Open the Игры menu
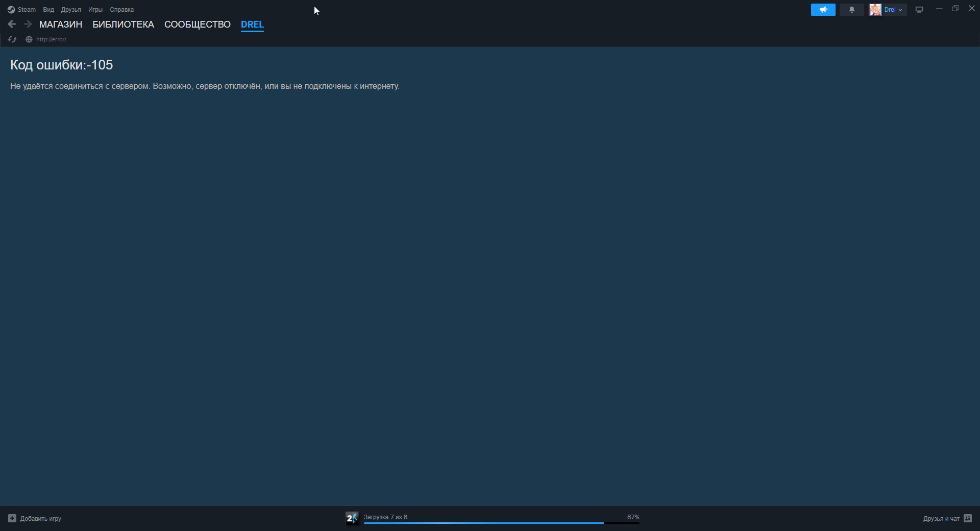The width and height of the screenshot is (980, 531). pos(95,10)
